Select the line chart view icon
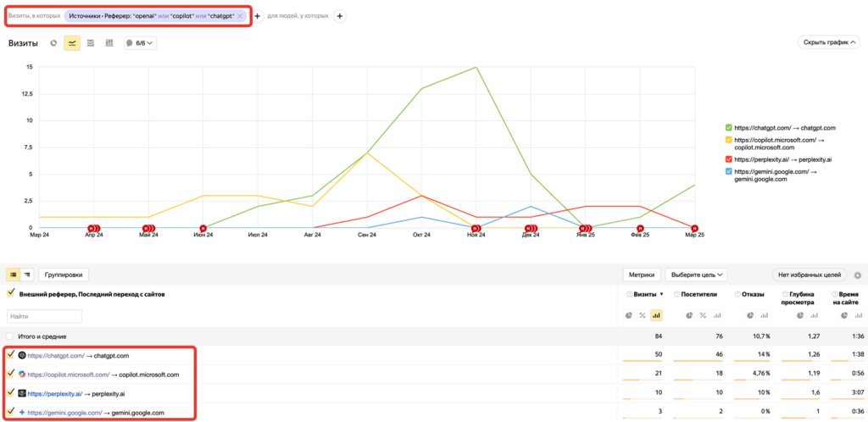This screenshot has height=422, width=868. pyautogui.click(x=72, y=42)
